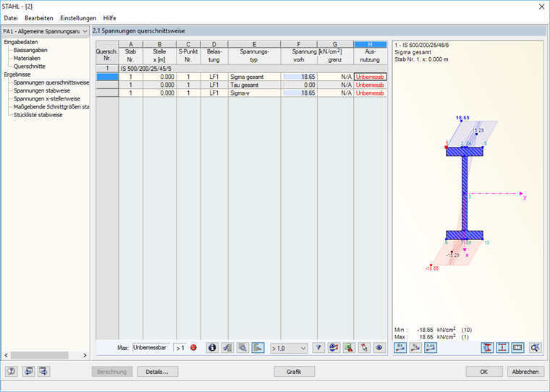550x392 pixels.
Task: Click the Max: Unbemessbar field
Action: point(151,348)
